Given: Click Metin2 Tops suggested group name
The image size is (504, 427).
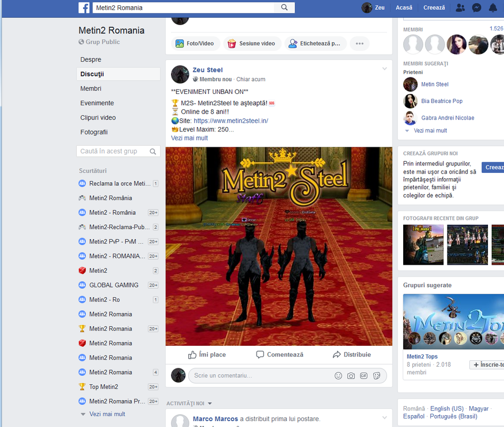Looking at the screenshot, I should pos(422,357).
